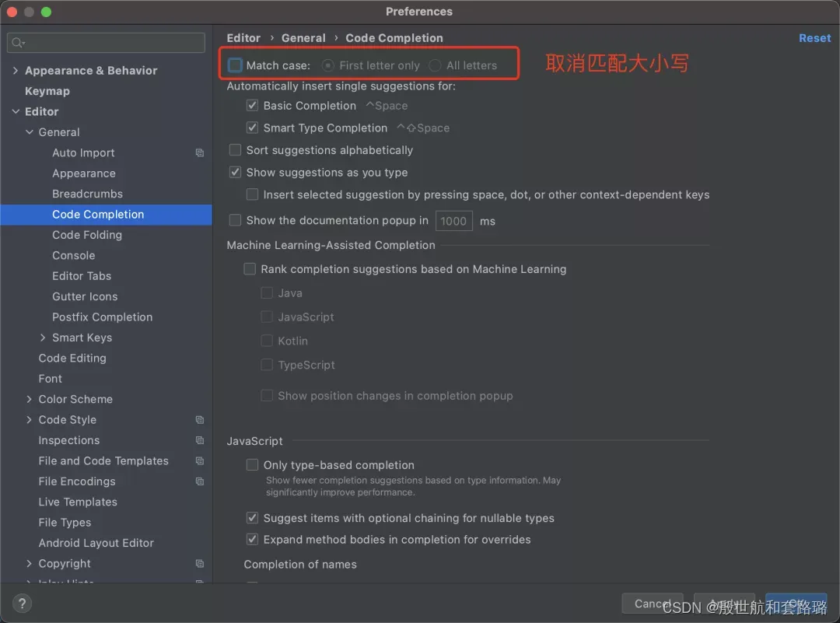The height and width of the screenshot is (623, 840).
Task: Open the Auto Import settings page
Action: coord(83,152)
